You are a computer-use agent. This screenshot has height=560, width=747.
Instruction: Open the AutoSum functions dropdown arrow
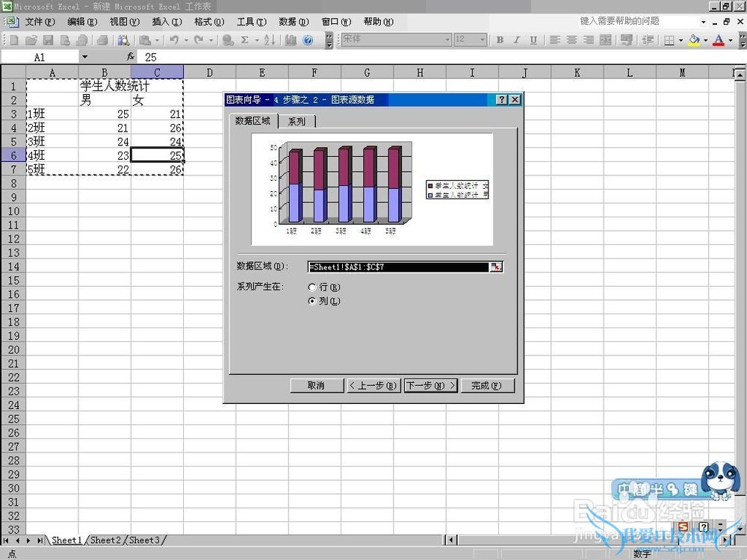(257, 40)
